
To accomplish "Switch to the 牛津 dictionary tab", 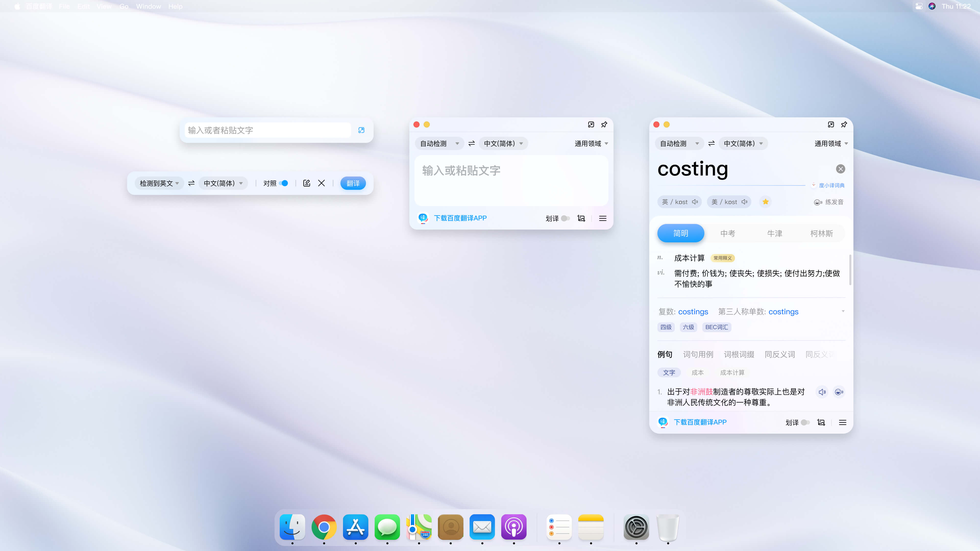I will click(x=775, y=233).
